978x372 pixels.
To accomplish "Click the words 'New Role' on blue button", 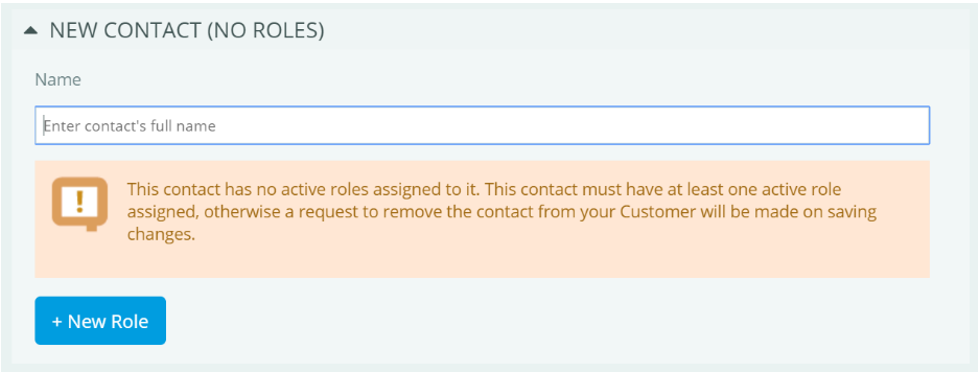I will point(108,321).
